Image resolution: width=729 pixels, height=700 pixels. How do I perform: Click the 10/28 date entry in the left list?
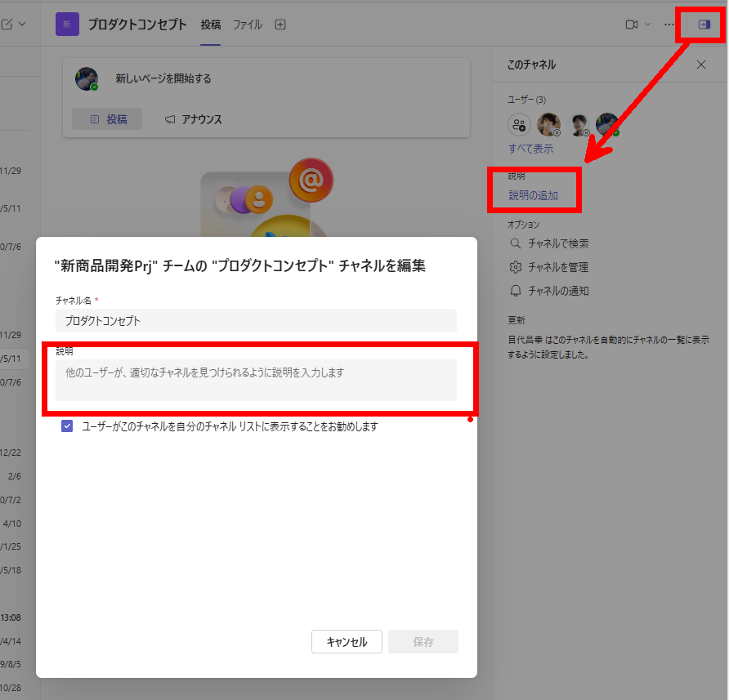click(x=11, y=688)
